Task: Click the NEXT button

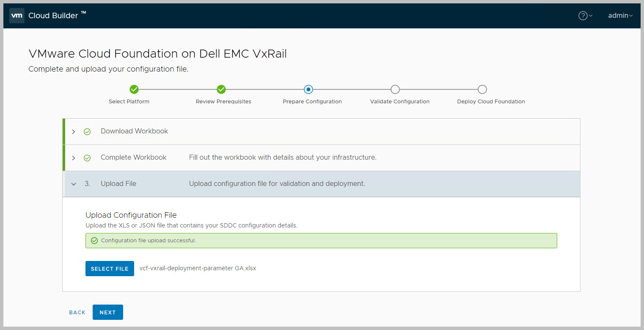Action: pos(107,312)
